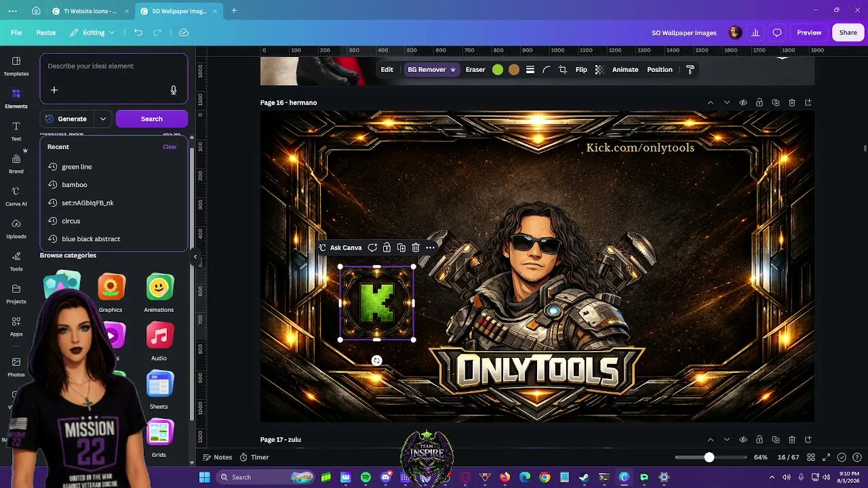Open the comments speech bubble icon

point(777,33)
